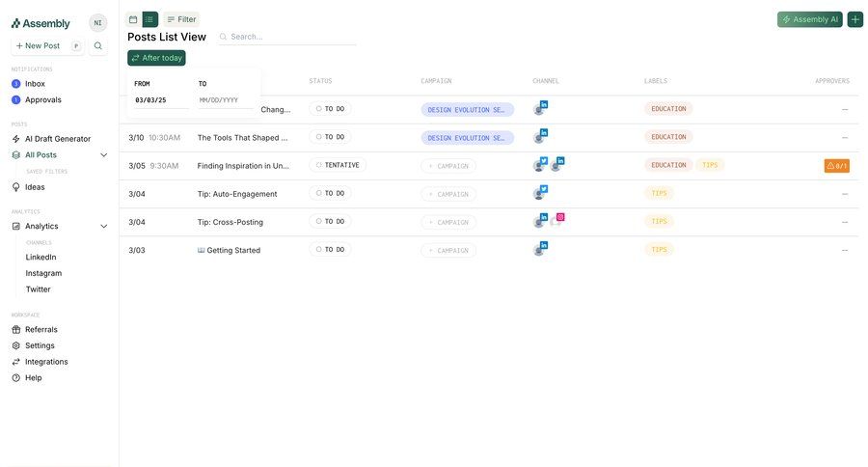Open Settings page

40,345
